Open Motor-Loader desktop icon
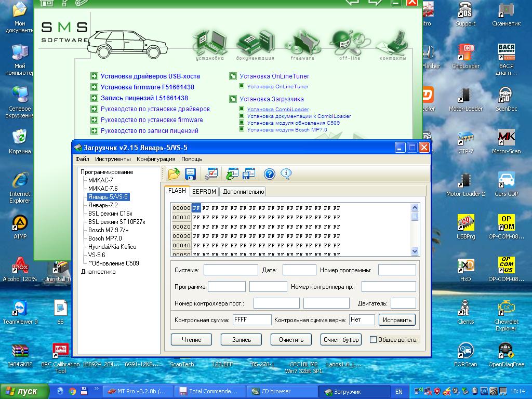 pyautogui.click(x=465, y=99)
